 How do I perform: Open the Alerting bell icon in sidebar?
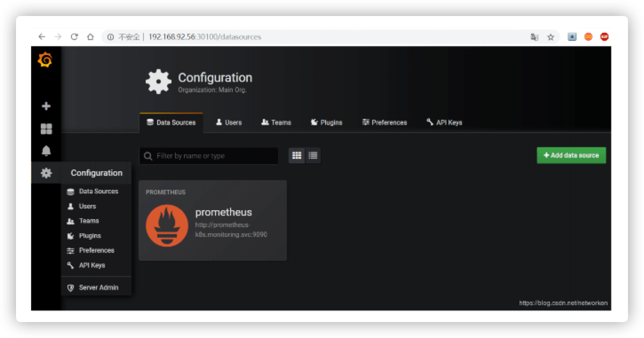click(x=46, y=151)
